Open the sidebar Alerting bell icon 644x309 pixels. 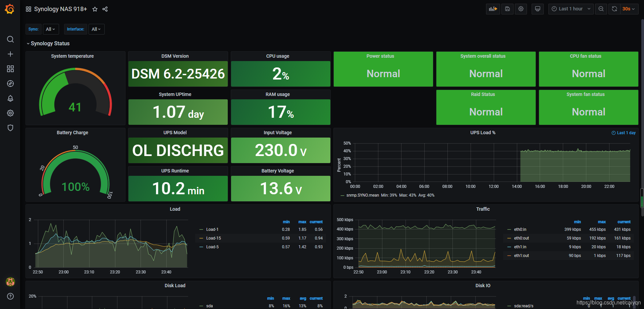[x=10, y=98]
